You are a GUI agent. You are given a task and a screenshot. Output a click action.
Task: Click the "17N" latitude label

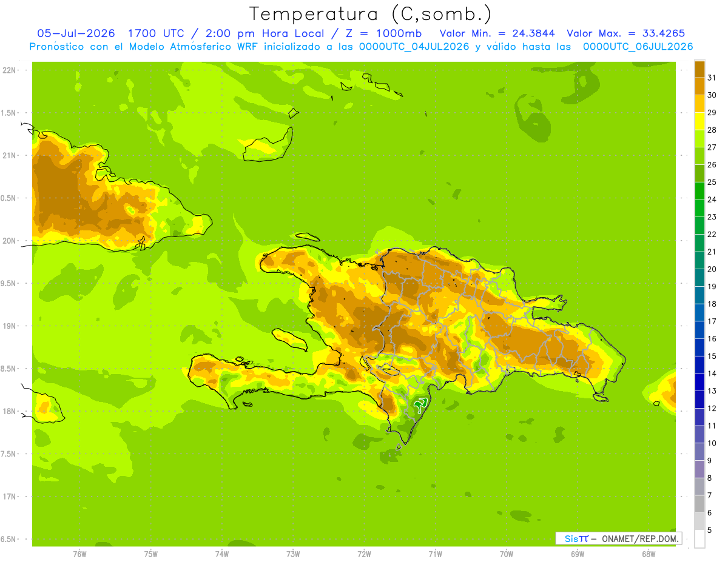click(x=9, y=497)
